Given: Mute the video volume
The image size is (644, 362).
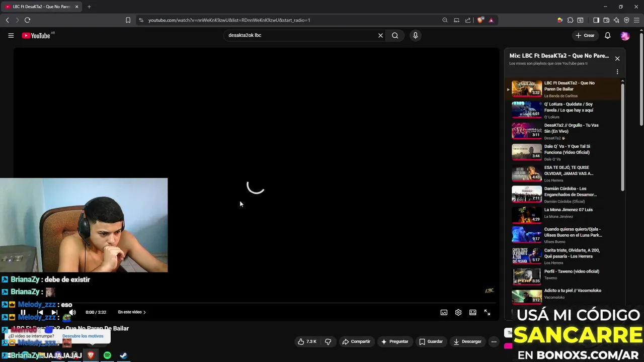Looking at the screenshot, I should point(72,312).
